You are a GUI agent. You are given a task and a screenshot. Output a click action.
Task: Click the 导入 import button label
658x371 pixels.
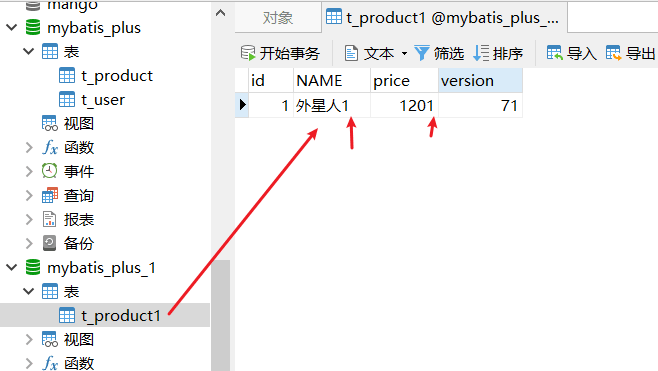582,54
